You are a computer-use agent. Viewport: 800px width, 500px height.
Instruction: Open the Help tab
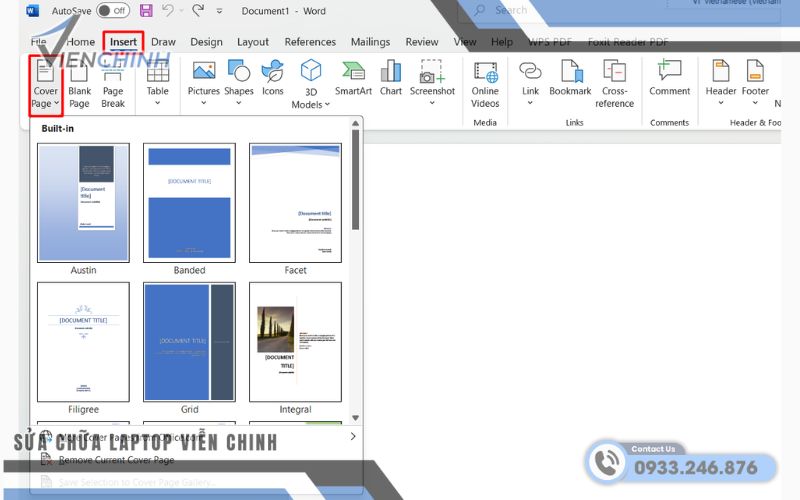pyautogui.click(x=502, y=42)
